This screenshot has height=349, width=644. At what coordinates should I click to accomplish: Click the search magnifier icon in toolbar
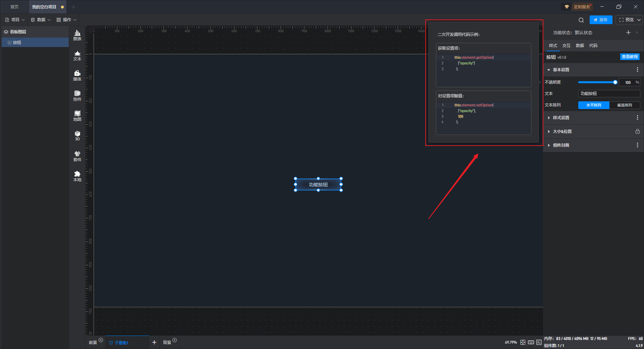(x=581, y=20)
